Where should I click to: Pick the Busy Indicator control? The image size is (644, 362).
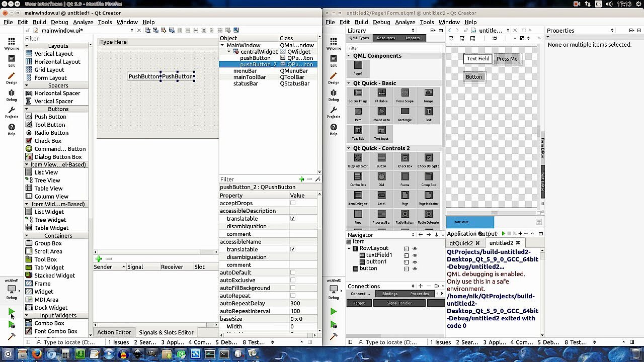click(x=358, y=161)
